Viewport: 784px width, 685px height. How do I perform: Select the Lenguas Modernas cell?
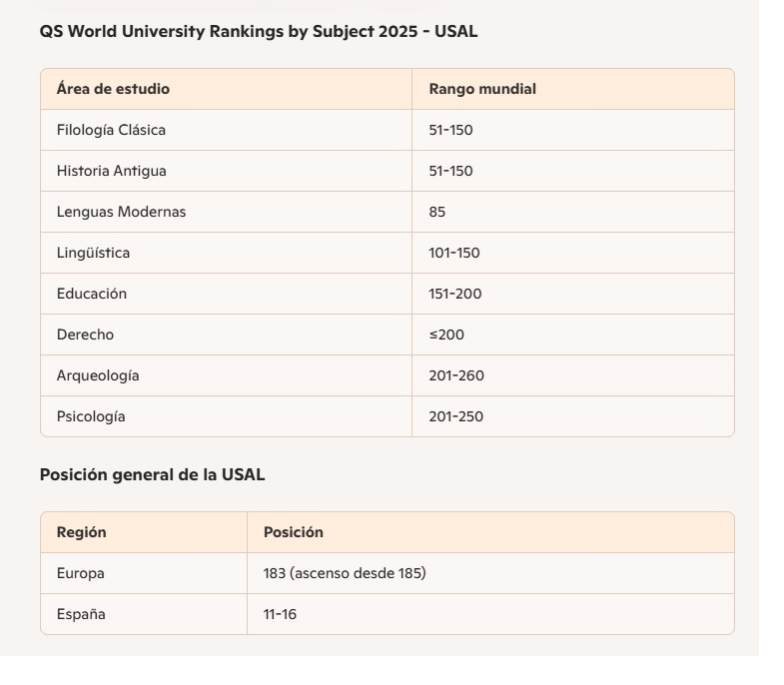(x=121, y=212)
